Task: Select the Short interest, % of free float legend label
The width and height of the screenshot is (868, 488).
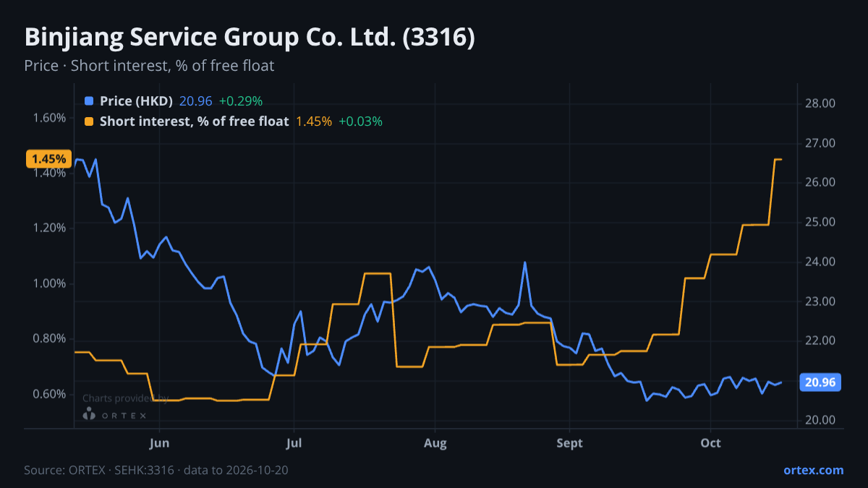Action: [x=195, y=121]
